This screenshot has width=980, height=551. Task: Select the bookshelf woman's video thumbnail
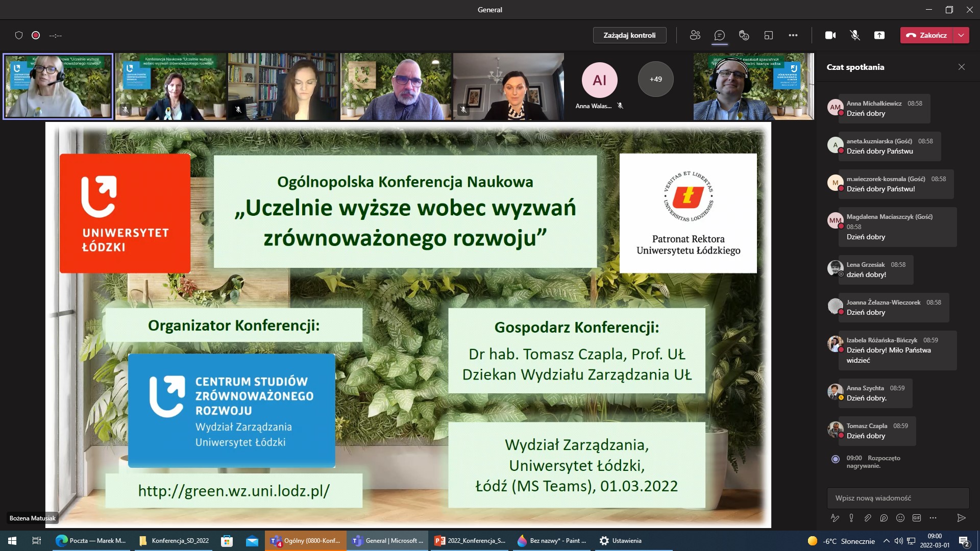pos(283,86)
